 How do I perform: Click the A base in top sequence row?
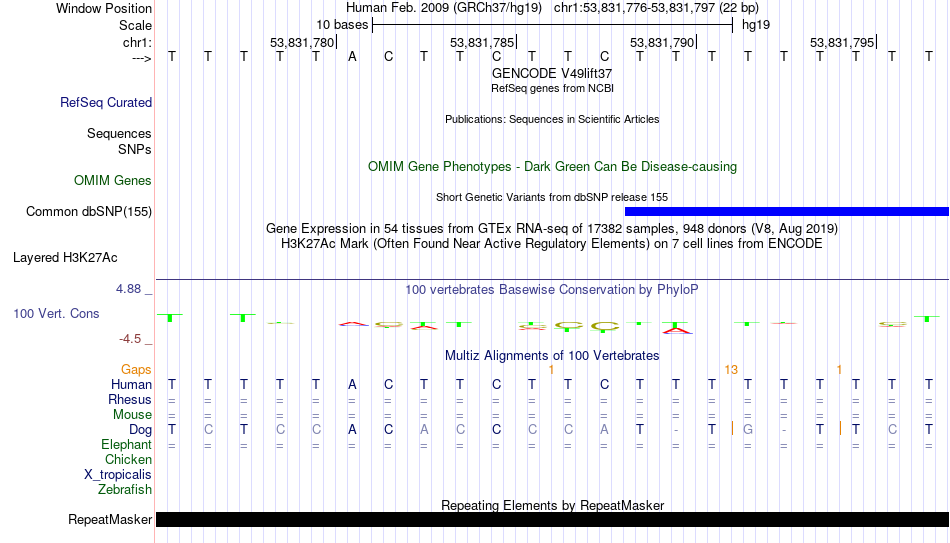pyautogui.click(x=352, y=57)
